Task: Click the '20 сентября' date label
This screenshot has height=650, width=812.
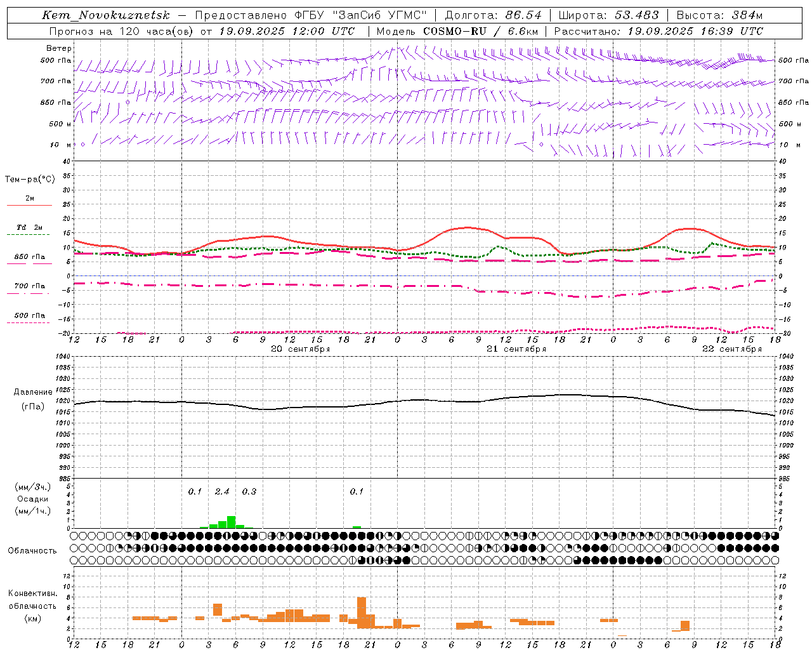Action: coord(301,349)
